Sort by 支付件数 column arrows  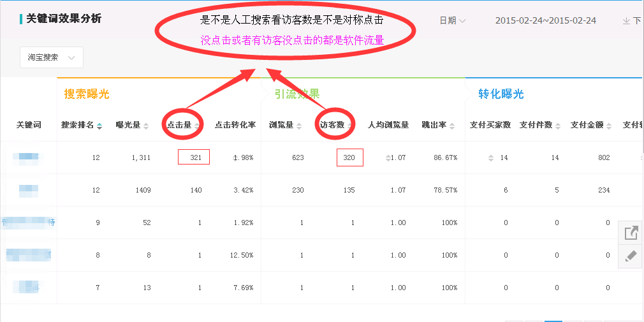(x=558, y=126)
